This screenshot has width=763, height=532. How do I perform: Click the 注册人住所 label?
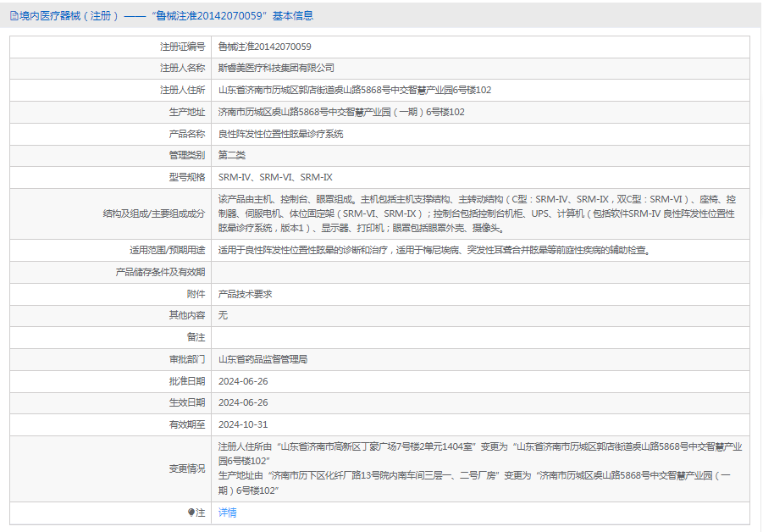click(182, 90)
